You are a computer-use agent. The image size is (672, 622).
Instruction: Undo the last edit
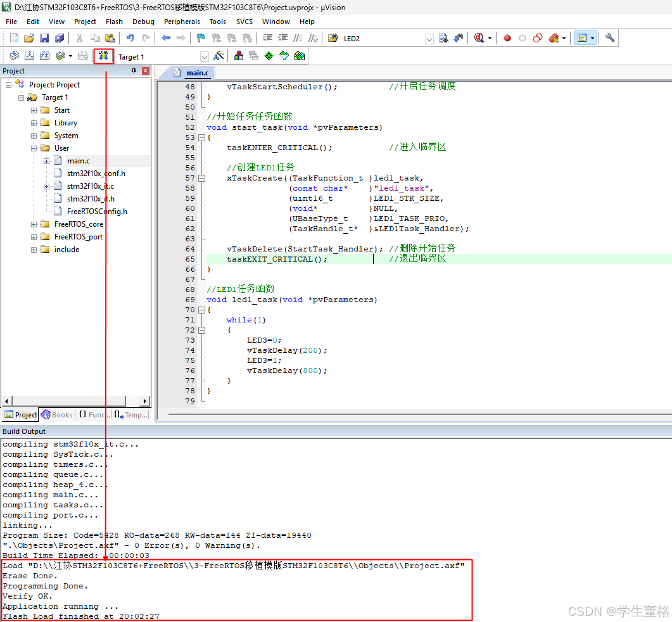coord(130,38)
